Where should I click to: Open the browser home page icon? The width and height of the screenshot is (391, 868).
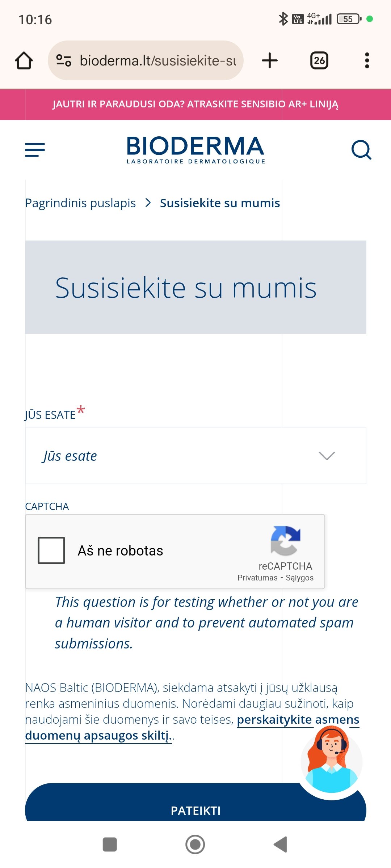[24, 60]
